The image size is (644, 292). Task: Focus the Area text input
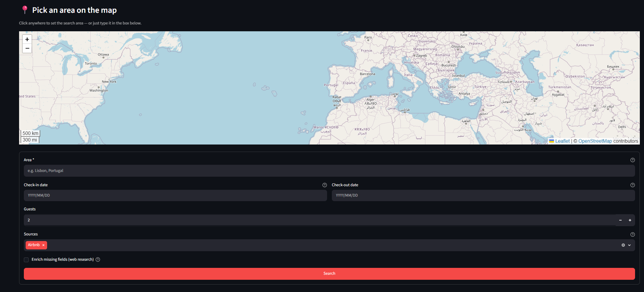click(329, 171)
